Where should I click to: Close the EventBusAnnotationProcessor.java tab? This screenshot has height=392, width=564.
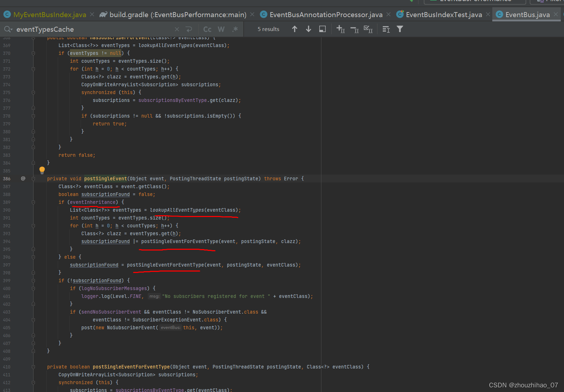388,14
